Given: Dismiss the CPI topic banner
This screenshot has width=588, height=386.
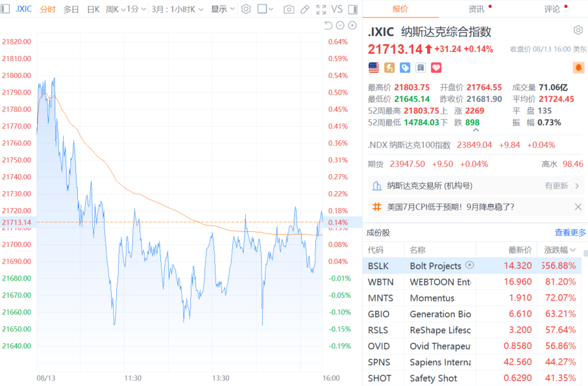Looking at the screenshot, I should (x=578, y=207).
